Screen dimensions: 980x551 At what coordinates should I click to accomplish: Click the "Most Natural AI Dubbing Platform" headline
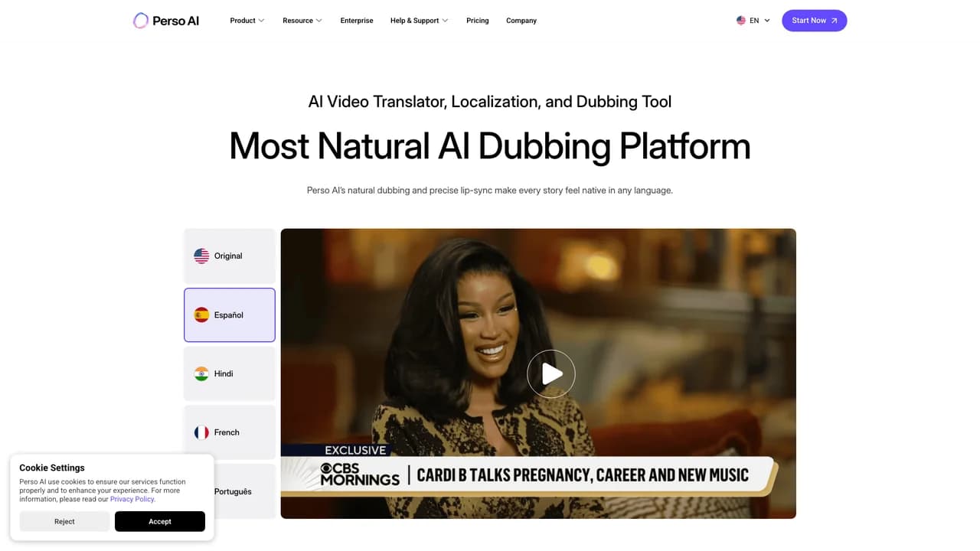click(x=490, y=146)
